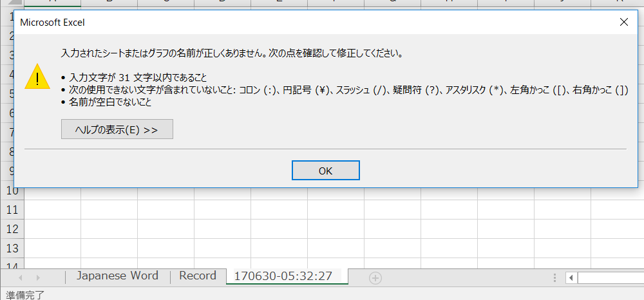Switch to the Japanese Word sheet tab
The image size is (644, 300).
[x=117, y=276]
